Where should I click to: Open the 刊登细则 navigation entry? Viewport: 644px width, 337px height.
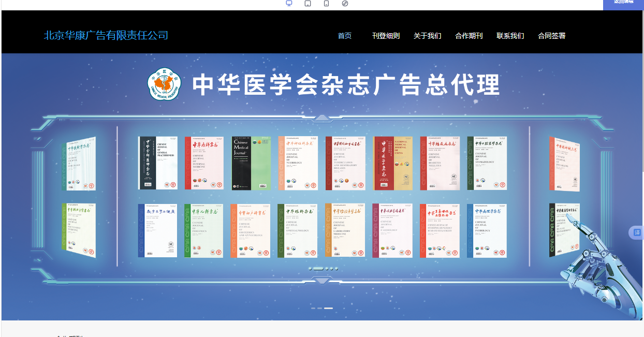click(x=386, y=36)
